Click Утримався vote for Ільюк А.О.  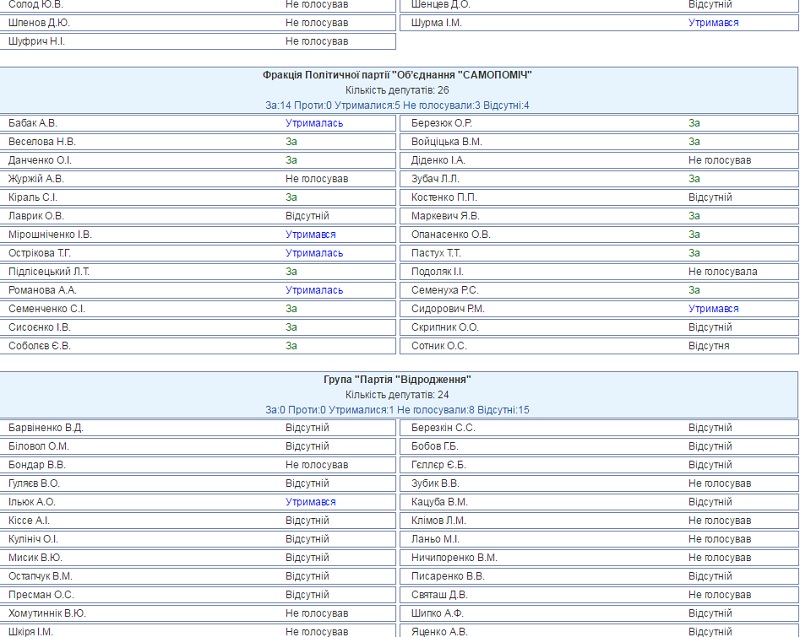310,502
